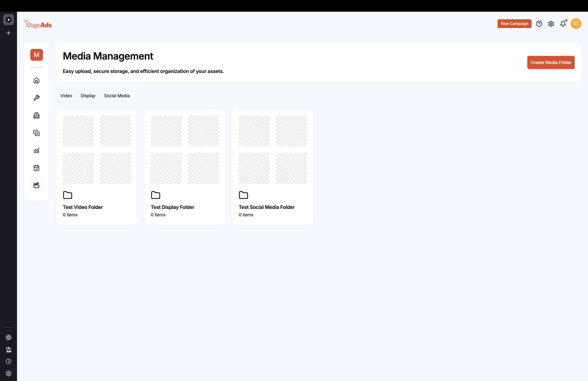588x381 pixels.
Task: Open the building icon in sidebar
Action: click(37, 115)
